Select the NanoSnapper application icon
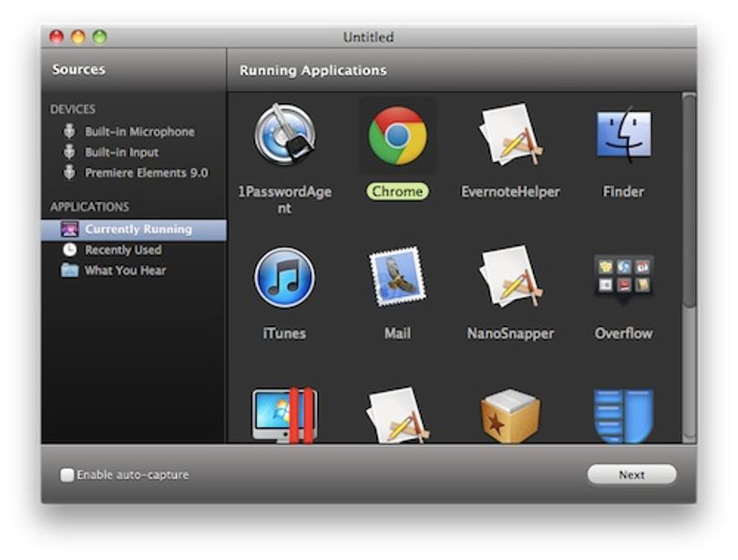Screen dimensions: 738x560 point(510,277)
